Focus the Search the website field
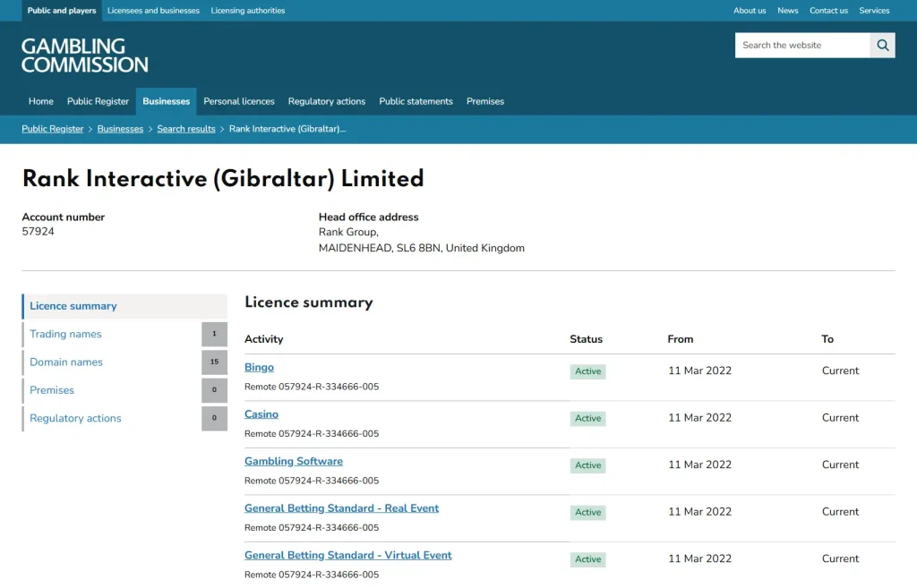917x588 pixels. [802, 45]
